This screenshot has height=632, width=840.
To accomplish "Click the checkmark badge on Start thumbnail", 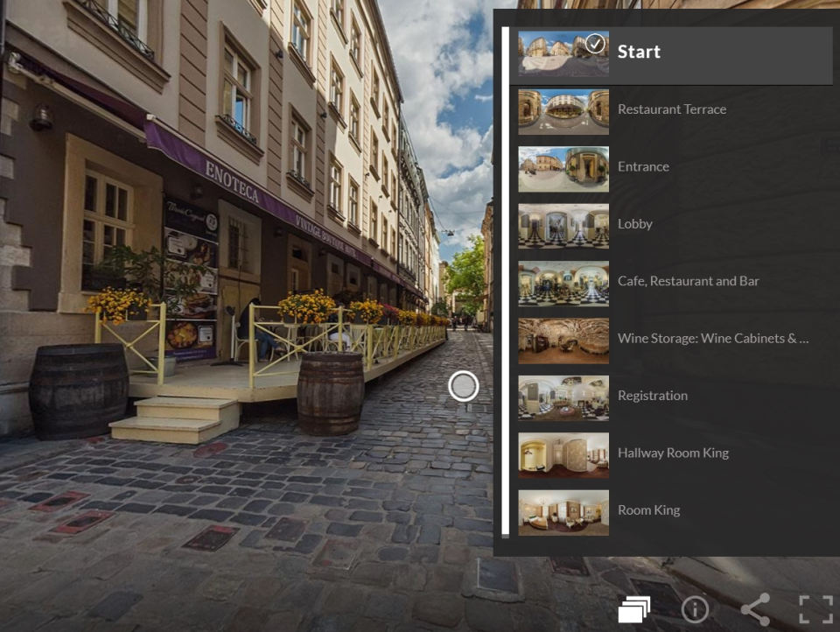I will (595, 44).
